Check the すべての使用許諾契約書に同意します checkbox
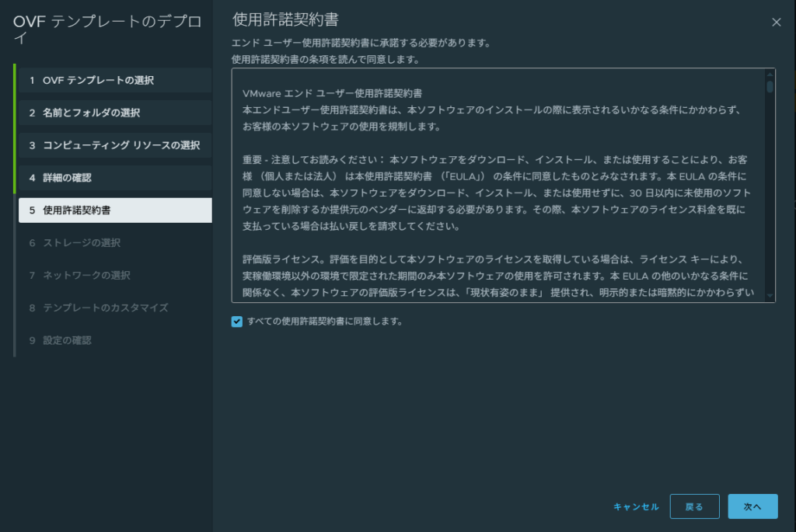Screen dimensions: 796x532 point(237,322)
